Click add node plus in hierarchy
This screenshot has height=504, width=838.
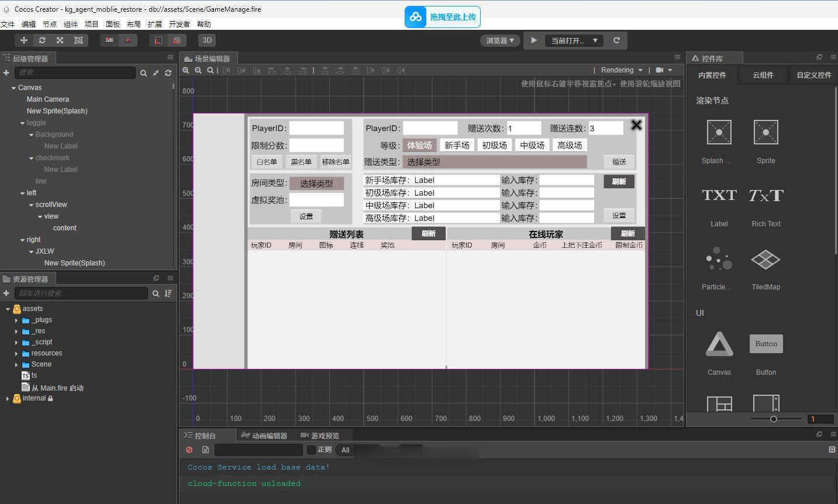[6, 73]
